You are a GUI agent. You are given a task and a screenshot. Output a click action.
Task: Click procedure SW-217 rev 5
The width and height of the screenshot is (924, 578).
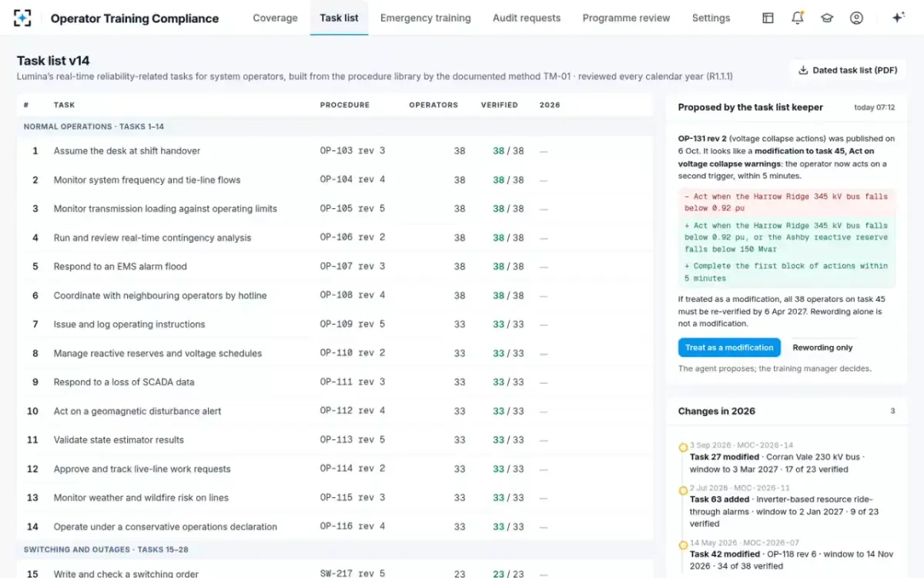click(353, 573)
